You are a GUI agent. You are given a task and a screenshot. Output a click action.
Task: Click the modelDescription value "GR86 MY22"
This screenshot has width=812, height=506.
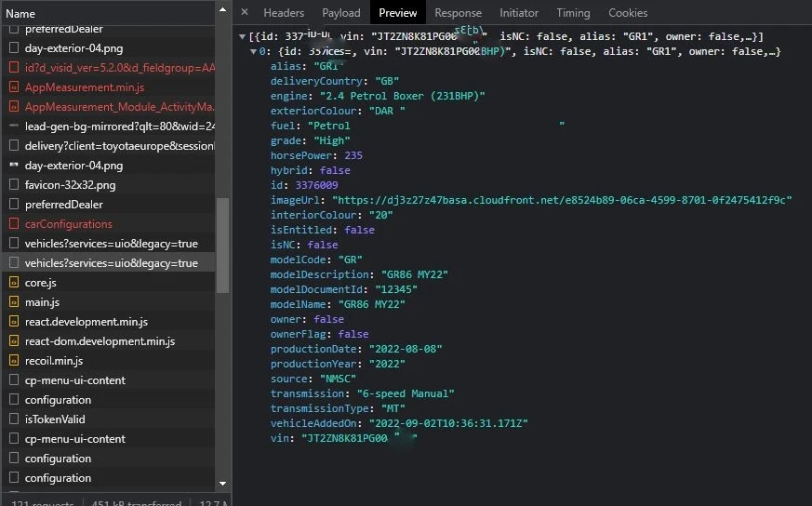[414, 274]
